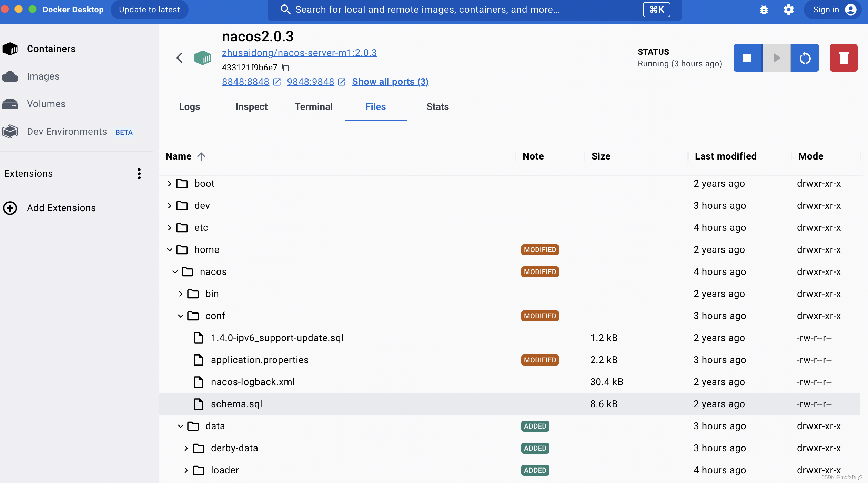Focus the search images and containers field
The height and width of the screenshot is (483, 868).
click(474, 10)
